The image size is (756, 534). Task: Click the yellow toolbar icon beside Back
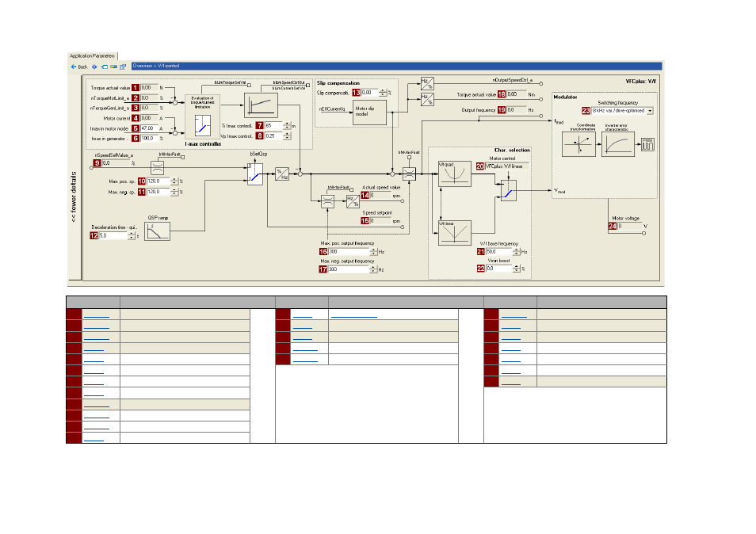pos(113,67)
